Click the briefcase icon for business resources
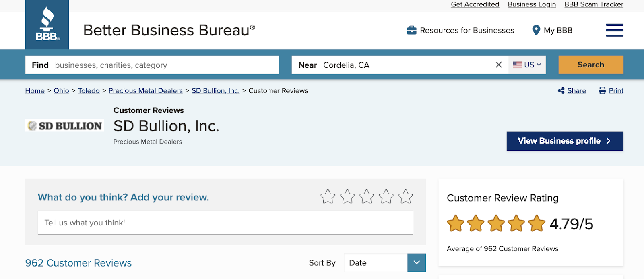This screenshot has width=644, height=279. [x=411, y=30]
